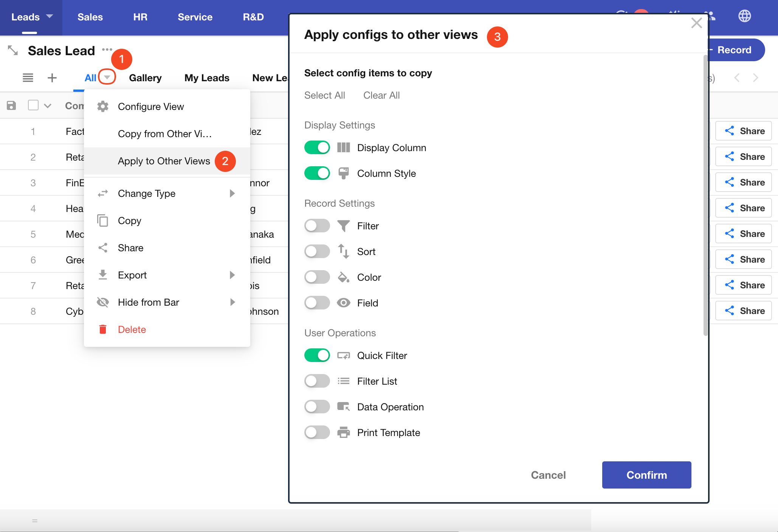Open the Sales Lead three-dots menu
The image size is (778, 532).
pos(107,49)
